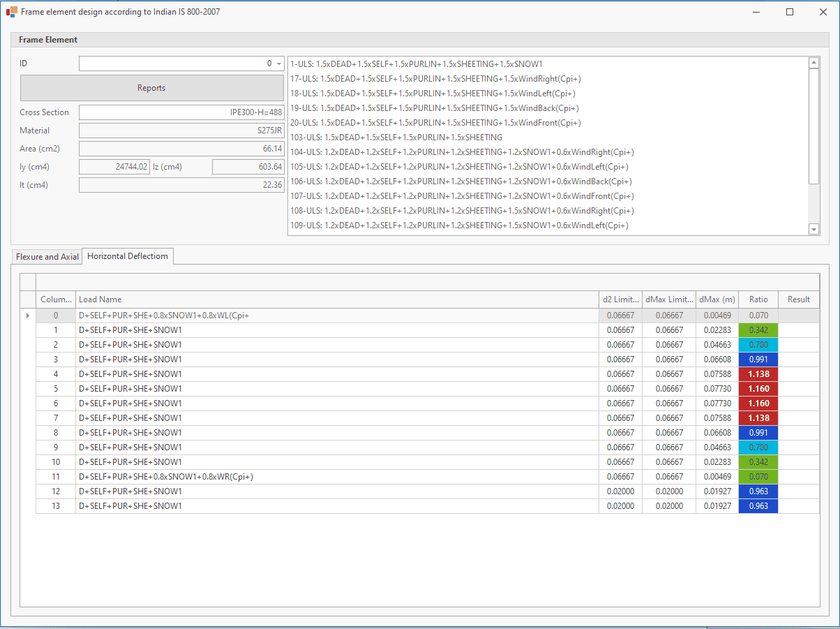The height and width of the screenshot is (629, 840).
Task: Click the Cross Section field IPE300-H=488
Action: (181, 112)
